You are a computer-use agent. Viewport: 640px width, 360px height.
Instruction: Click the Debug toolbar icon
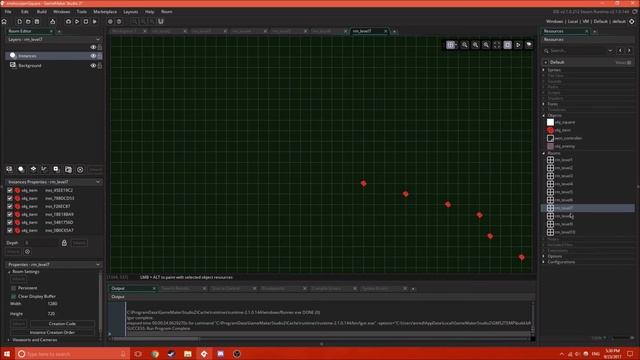68,21
